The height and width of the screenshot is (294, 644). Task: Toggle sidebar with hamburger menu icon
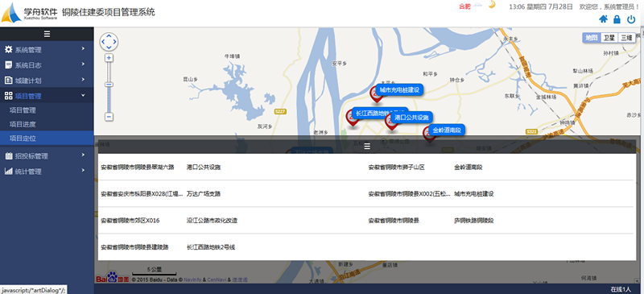[47, 34]
